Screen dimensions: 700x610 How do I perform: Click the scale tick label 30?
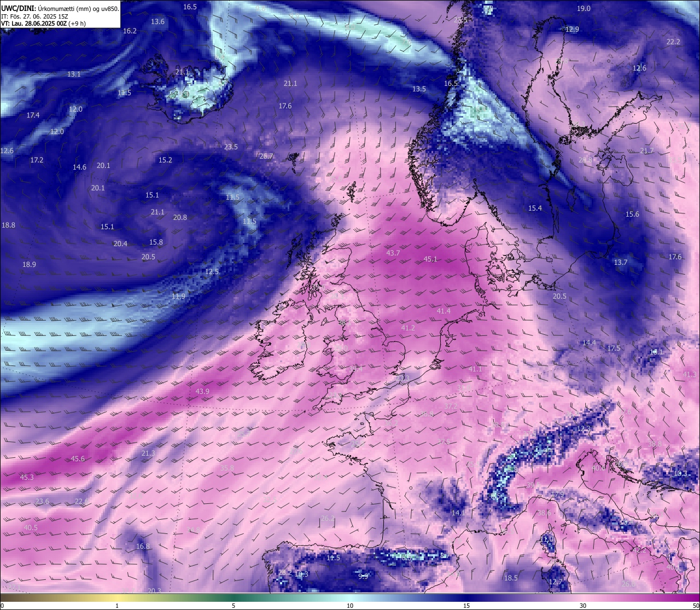click(x=583, y=606)
